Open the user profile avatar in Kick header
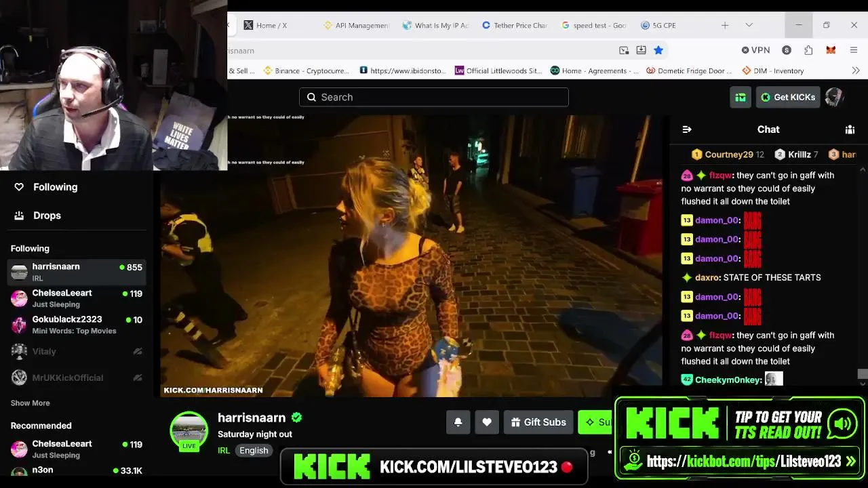The image size is (868, 488). pyautogui.click(x=833, y=97)
